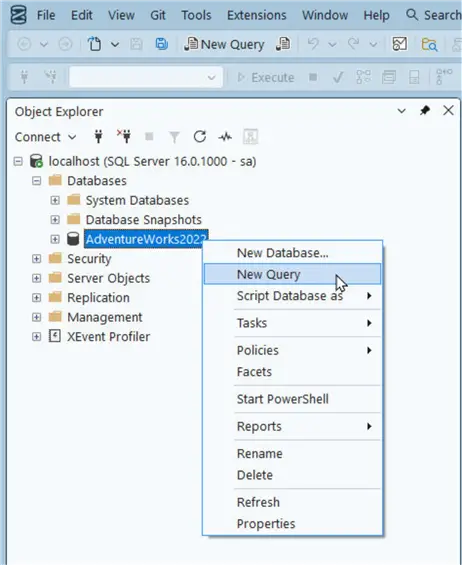
Task: Click the Database Engine Query icon beside New Query
Action: point(283,44)
